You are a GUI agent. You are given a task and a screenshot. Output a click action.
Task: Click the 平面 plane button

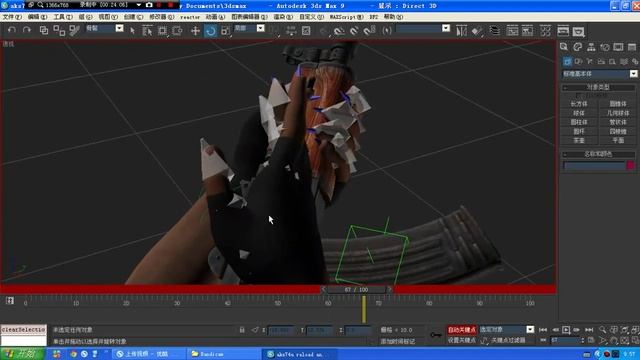(618, 140)
